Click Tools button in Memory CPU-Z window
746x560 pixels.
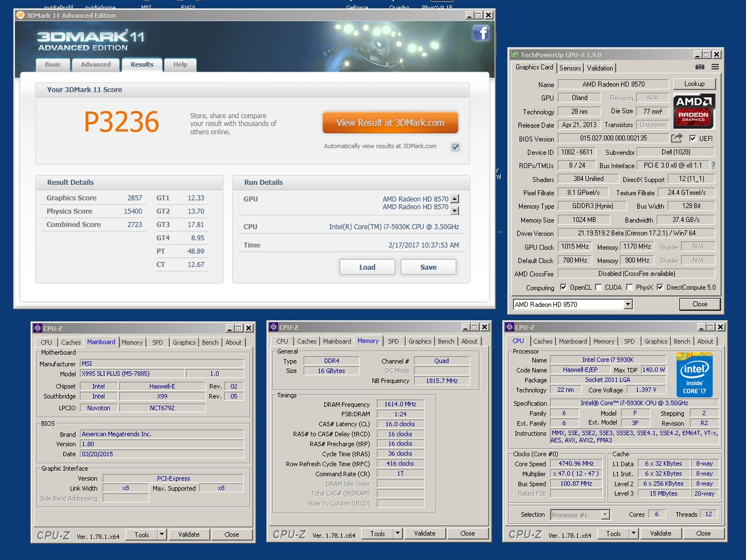pyautogui.click(x=377, y=533)
